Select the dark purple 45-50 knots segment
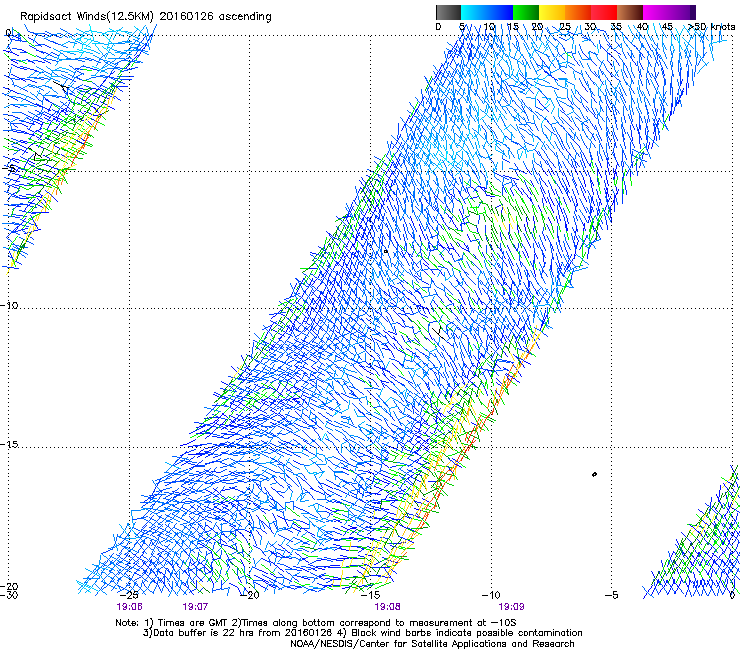740x650 pixels. coord(682,12)
